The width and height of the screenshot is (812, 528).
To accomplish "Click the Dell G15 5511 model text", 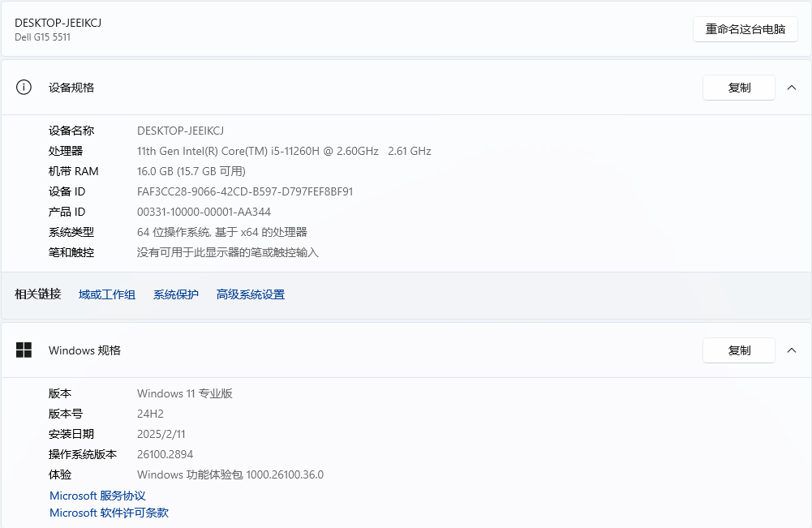I will (42, 37).
